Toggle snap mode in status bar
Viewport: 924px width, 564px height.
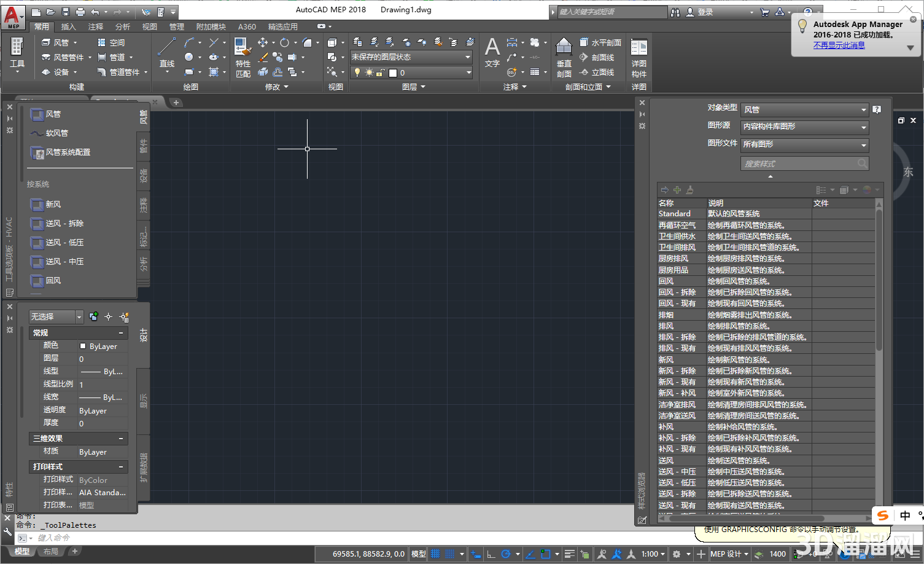450,554
